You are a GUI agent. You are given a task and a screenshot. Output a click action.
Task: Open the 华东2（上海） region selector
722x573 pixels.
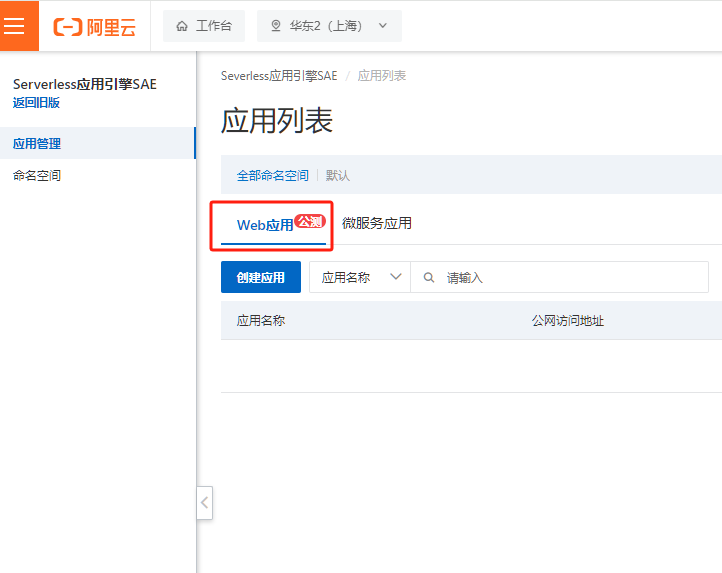pos(329,26)
